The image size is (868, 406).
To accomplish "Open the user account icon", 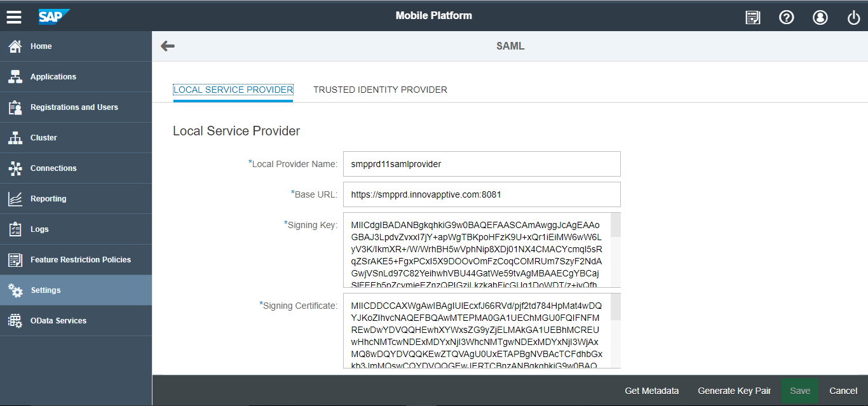I will click(820, 17).
